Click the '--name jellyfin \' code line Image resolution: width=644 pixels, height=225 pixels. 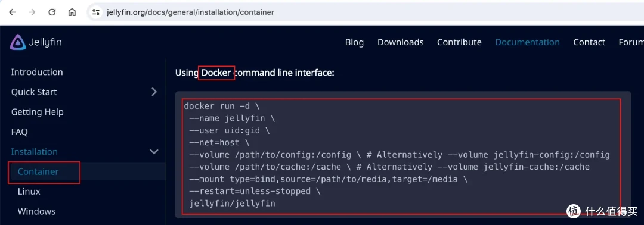pos(232,118)
